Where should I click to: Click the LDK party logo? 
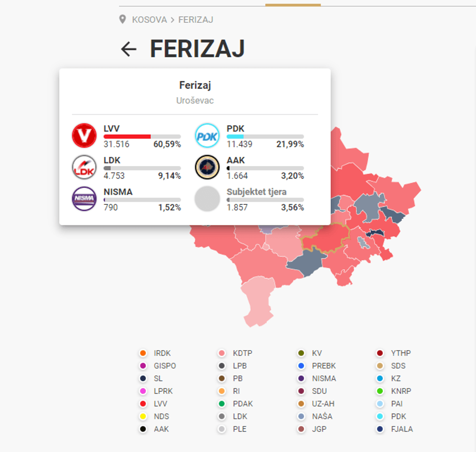coord(84,167)
